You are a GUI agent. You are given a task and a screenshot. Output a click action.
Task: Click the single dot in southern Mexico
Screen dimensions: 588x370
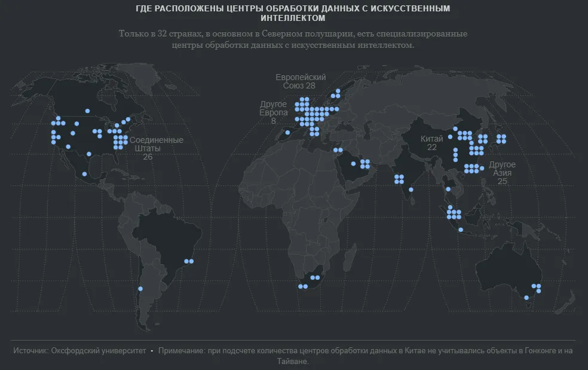(x=84, y=174)
